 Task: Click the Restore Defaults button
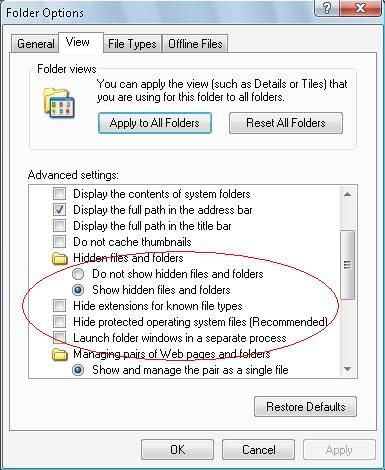(x=305, y=407)
